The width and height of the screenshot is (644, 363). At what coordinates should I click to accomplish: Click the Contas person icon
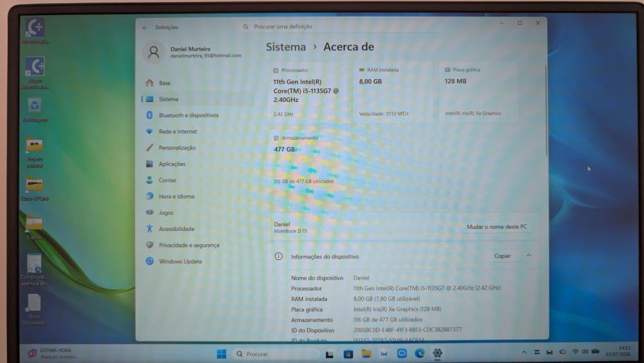(149, 180)
